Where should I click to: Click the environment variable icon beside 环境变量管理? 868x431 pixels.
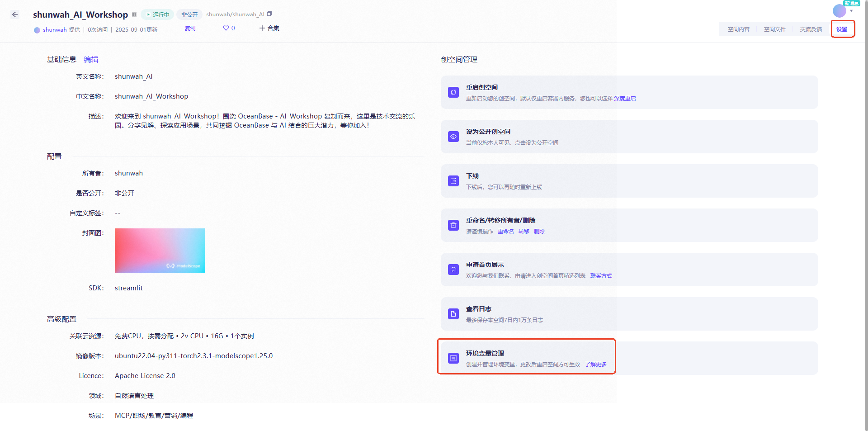[x=453, y=358]
